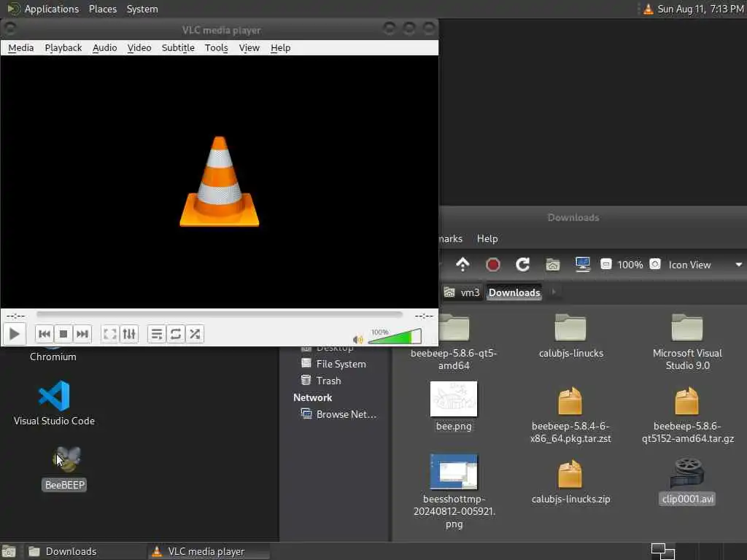The height and width of the screenshot is (560, 747).
Task: Go to home folder via toolbar icon
Action: coord(553,264)
